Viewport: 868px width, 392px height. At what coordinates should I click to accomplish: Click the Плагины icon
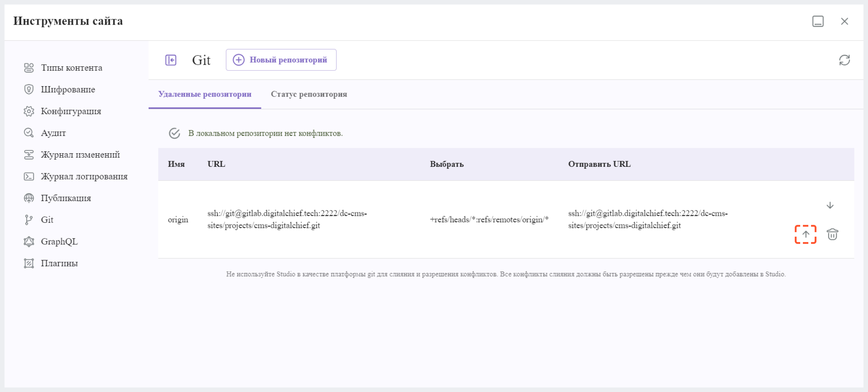tap(29, 263)
